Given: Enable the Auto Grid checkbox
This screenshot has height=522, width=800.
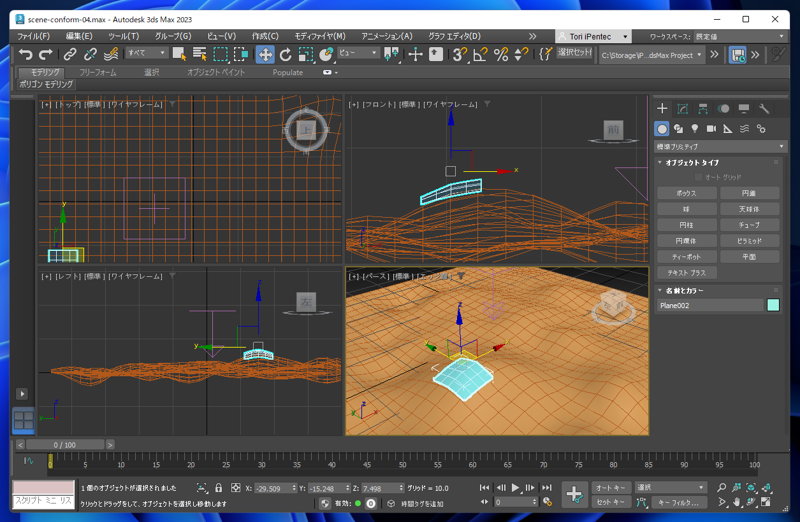Looking at the screenshot, I should point(698,177).
